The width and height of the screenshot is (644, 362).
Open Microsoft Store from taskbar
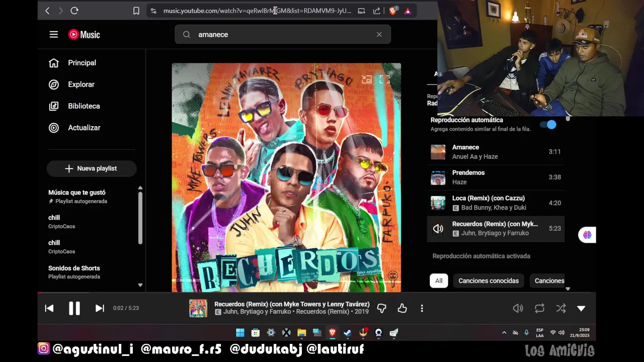pyautogui.click(x=256, y=332)
